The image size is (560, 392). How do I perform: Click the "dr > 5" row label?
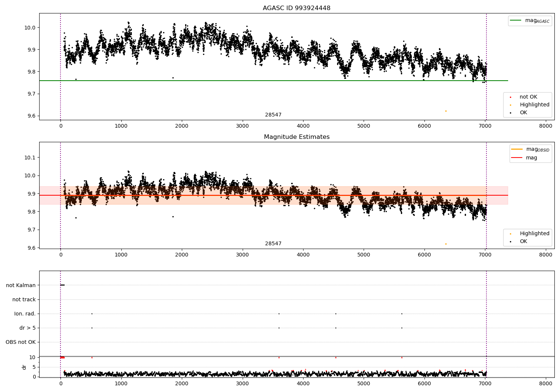pyautogui.click(x=28, y=328)
